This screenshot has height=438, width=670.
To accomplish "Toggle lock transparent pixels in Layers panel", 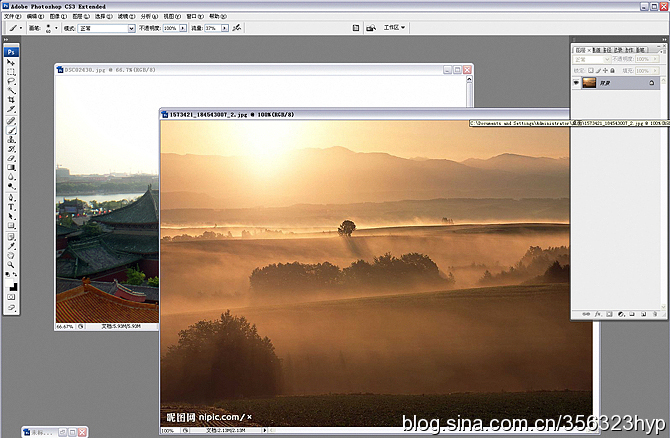I will [x=592, y=71].
